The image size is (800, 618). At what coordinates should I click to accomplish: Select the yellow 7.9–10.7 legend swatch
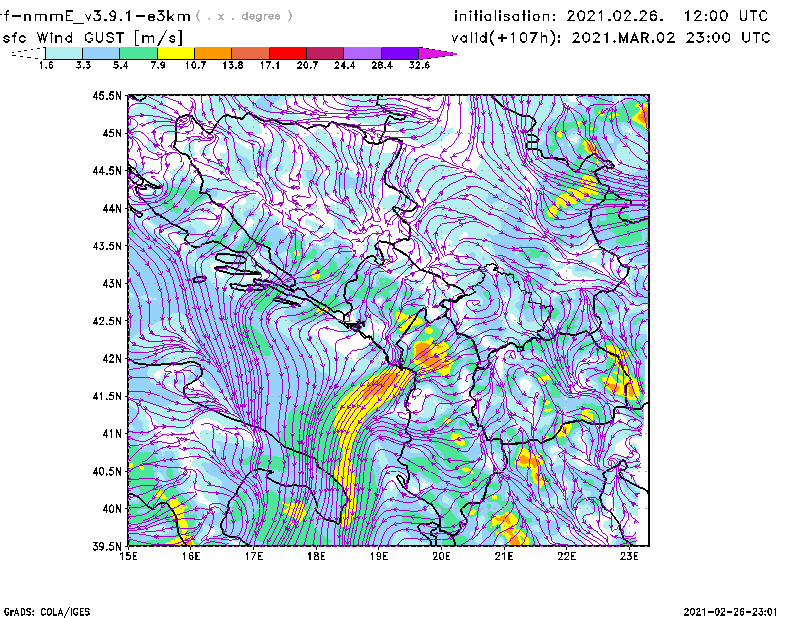tap(176, 53)
